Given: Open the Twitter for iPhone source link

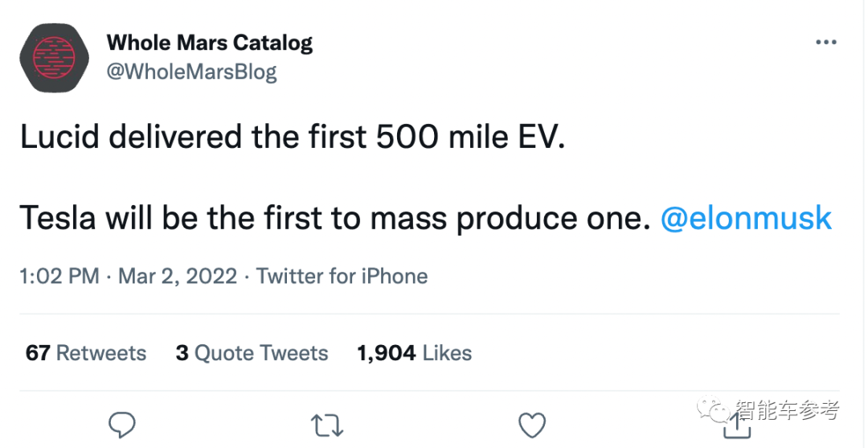Looking at the screenshot, I should pyautogui.click(x=342, y=276).
